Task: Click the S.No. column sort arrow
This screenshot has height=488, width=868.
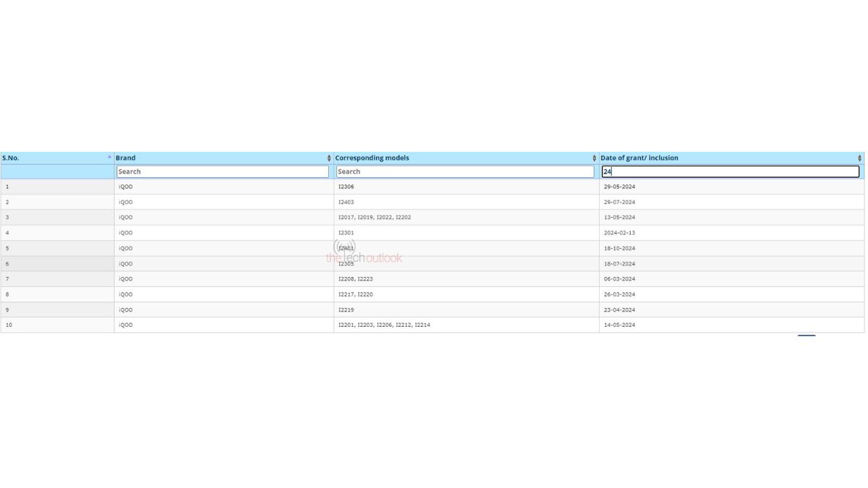Action: pyautogui.click(x=109, y=157)
